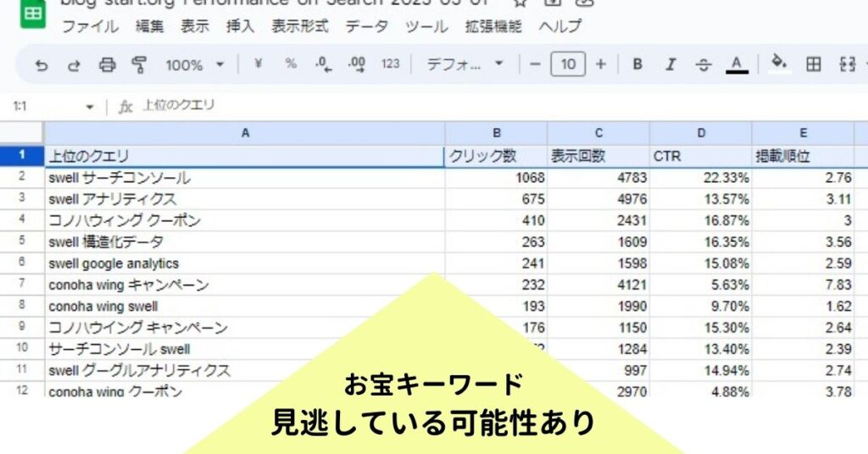This screenshot has width=868, height=454.
Task: Select column D header
Action: pyautogui.click(x=701, y=133)
